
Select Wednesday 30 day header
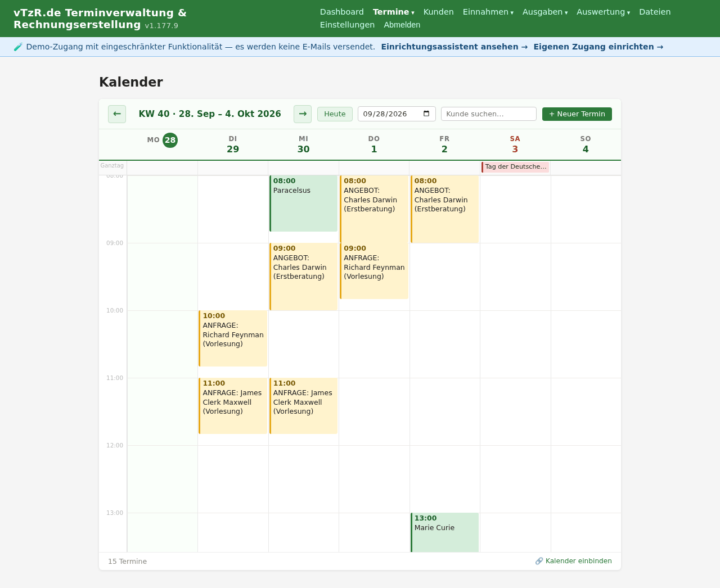[304, 144]
